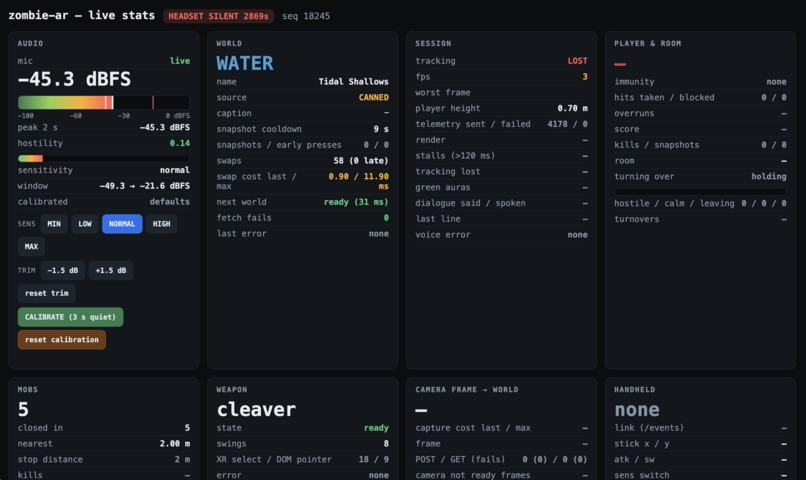Image resolution: width=806 pixels, height=480 pixels.
Task: Click hostile / calm / leaving counts
Action: (x=764, y=204)
